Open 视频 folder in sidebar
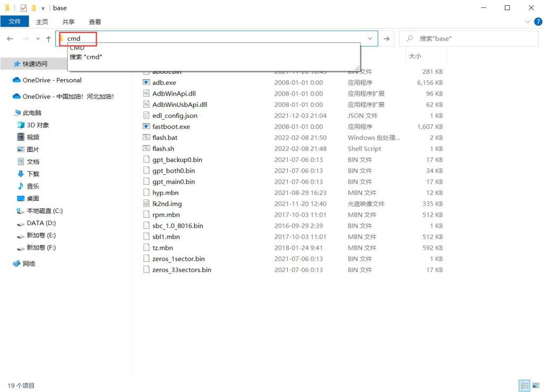544x392 pixels. click(32, 137)
